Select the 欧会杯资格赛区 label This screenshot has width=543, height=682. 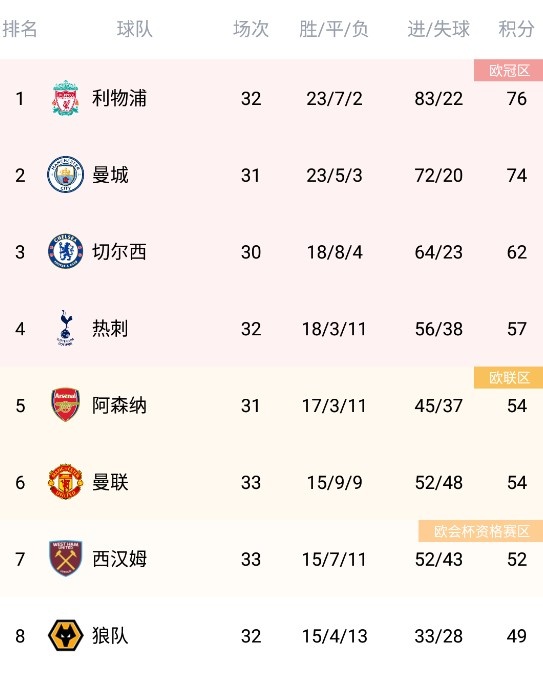(x=481, y=531)
